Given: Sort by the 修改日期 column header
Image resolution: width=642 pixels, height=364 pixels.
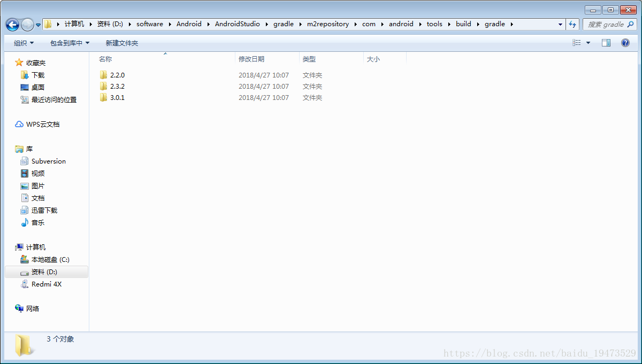Looking at the screenshot, I should coord(251,59).
